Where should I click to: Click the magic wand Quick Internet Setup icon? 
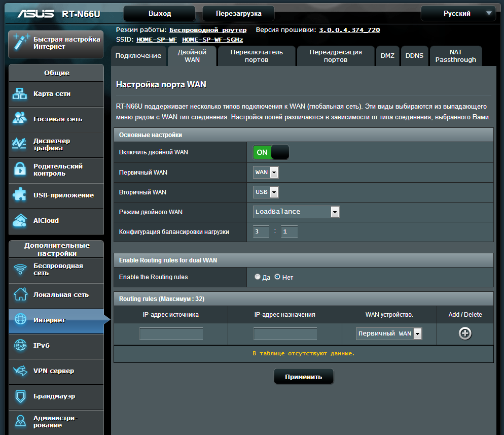tap(21, 42)
